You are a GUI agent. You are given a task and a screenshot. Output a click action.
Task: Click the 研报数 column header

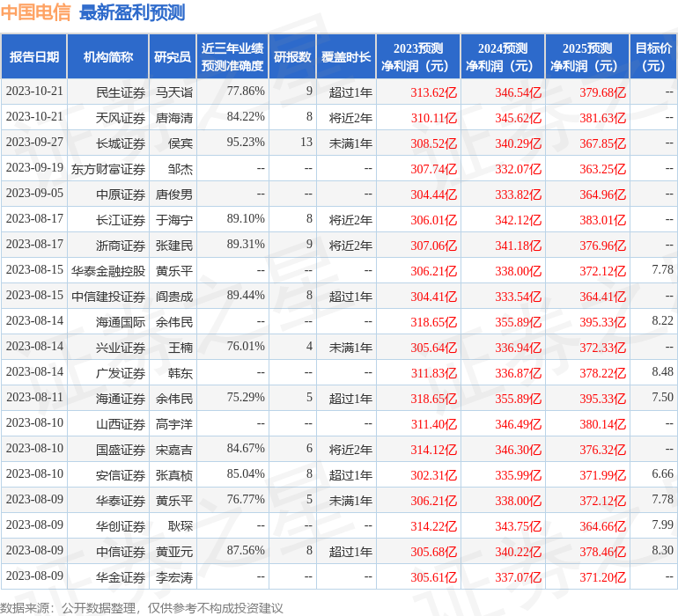[x=292, y=56]
